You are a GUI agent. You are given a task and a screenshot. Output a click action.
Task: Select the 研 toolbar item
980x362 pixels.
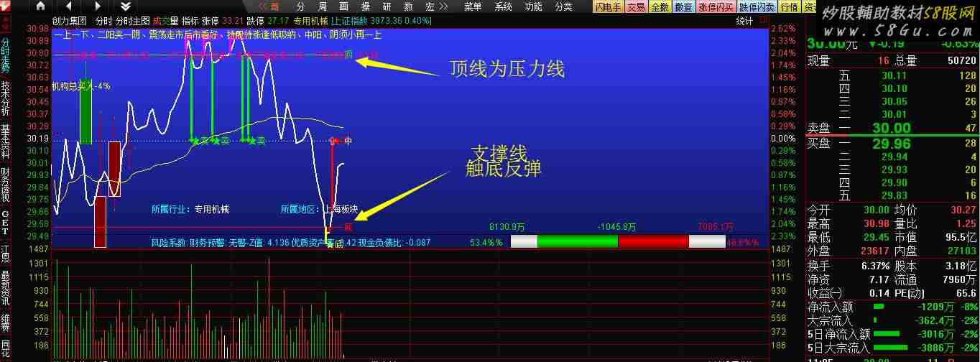[x=387, y=6]
